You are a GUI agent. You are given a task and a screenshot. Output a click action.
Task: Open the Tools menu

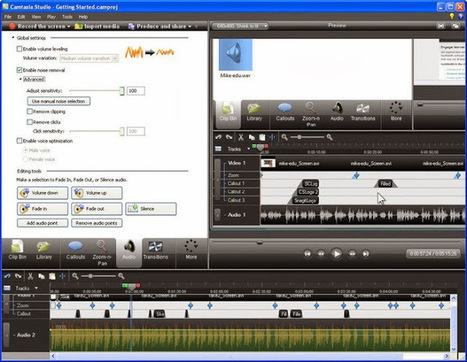67,17
